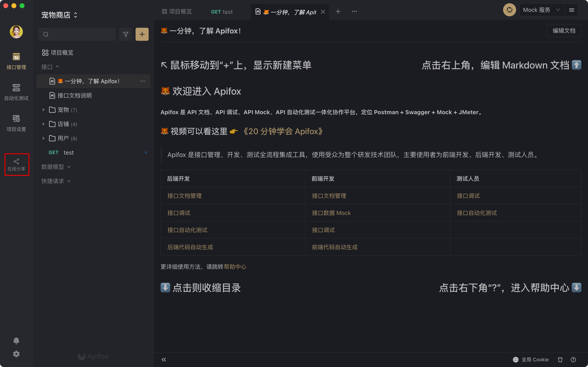
Task: Click the 编辑文档 button
Action: tap(564, 31)
